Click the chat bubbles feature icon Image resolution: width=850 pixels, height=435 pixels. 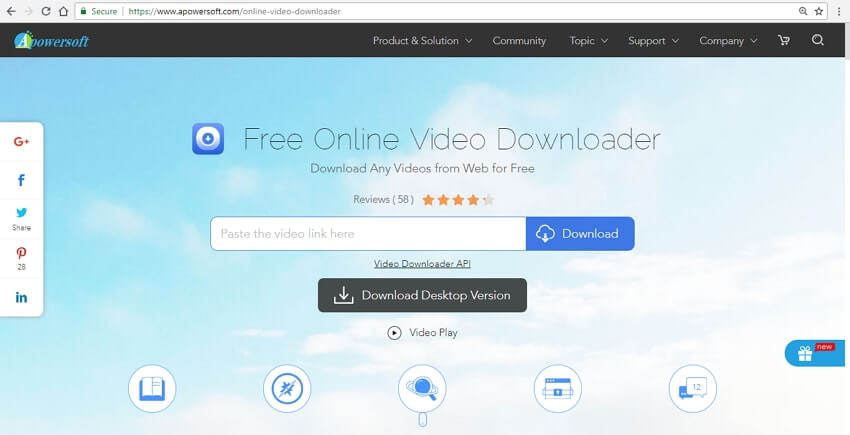[693, 389]
